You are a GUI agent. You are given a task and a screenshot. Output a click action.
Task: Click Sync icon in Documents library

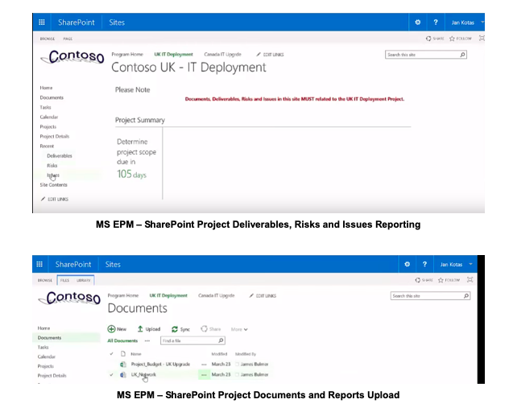(x=175, y=329)
